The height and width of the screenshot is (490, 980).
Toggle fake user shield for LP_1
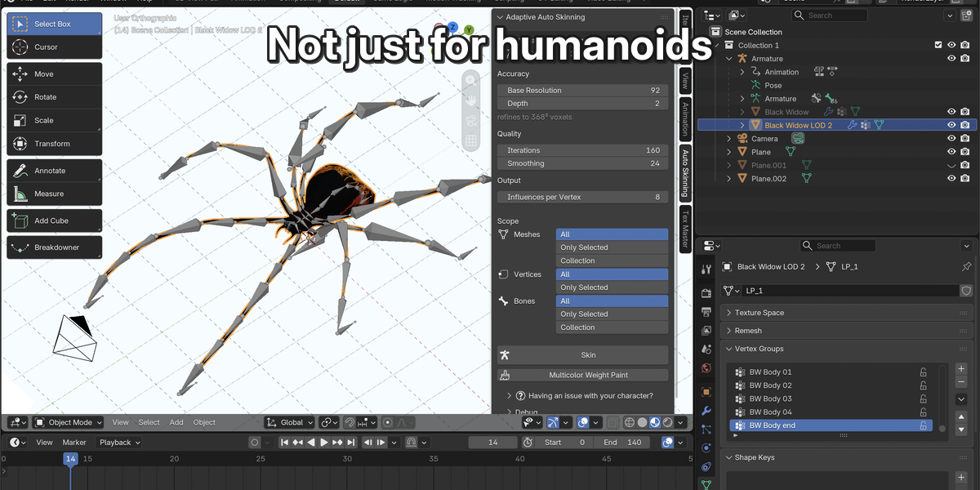(966, 291)
